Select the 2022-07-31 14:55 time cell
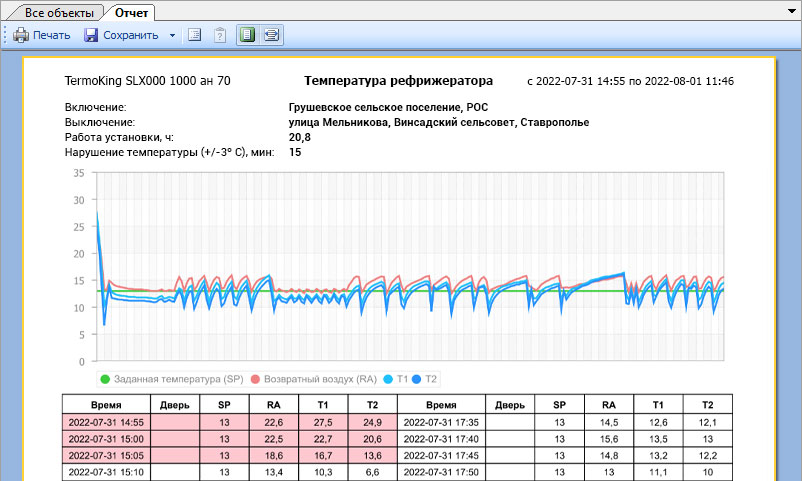The height and width of the screenshot is (481, 802). 106,423
